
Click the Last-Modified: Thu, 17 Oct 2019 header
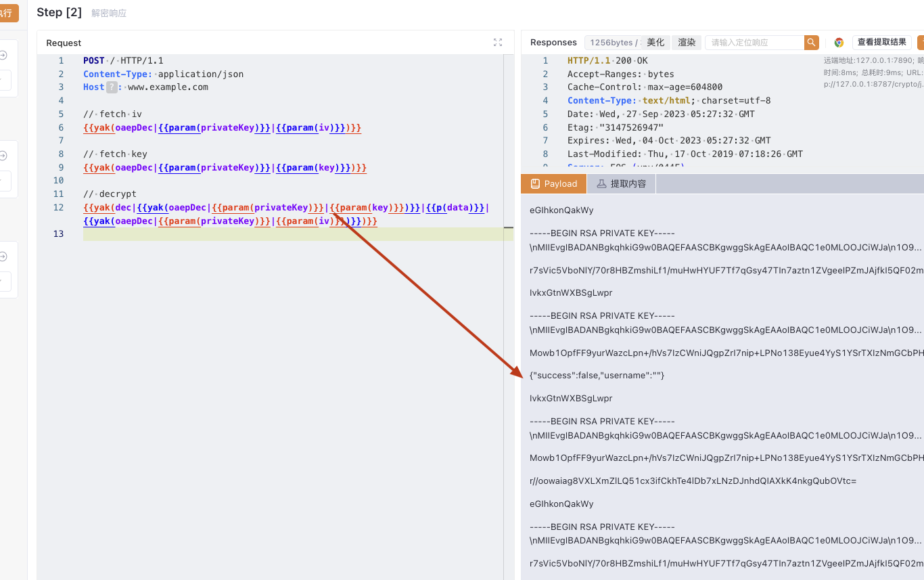pos(685,154)
